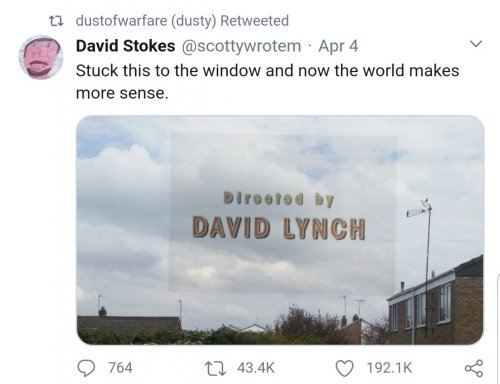Screen dimensions: 500x384
Task: Open the David Stokes display name
Action: pos(125,46)
